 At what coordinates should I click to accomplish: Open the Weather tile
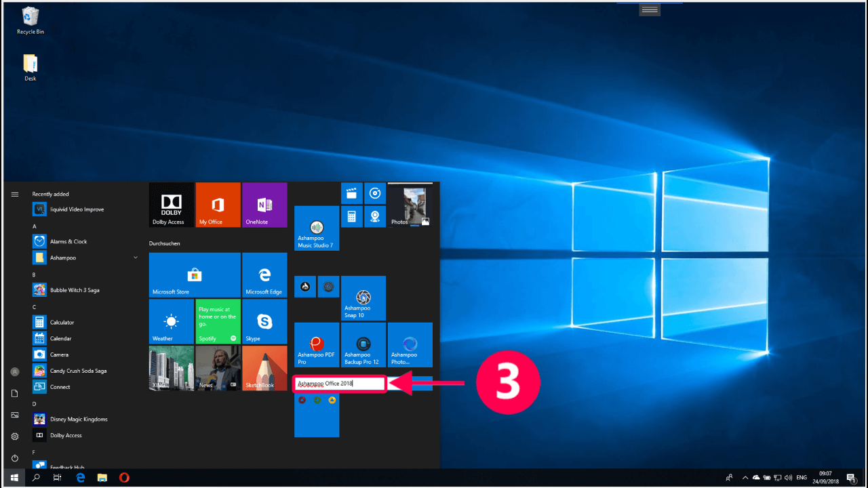(172, 321)
